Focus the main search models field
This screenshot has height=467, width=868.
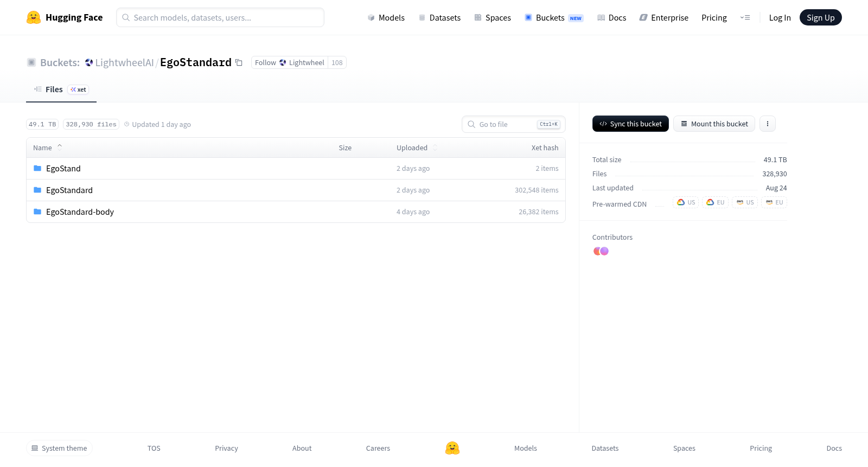click(x=220, y=17)
